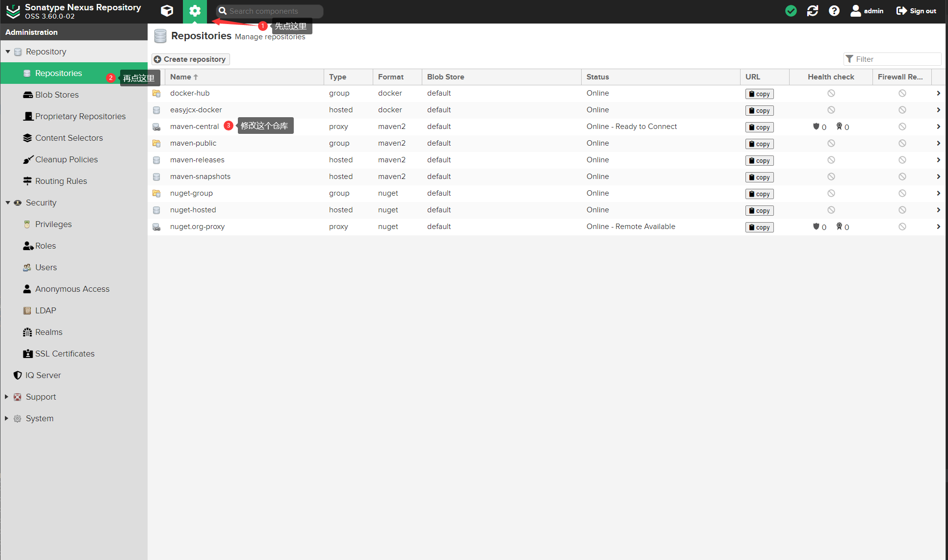Image resolution: width=948 pixels, height=560 pixels.
Task: Open the nuget.org-proxy row chevron
Action: (938, 227)
